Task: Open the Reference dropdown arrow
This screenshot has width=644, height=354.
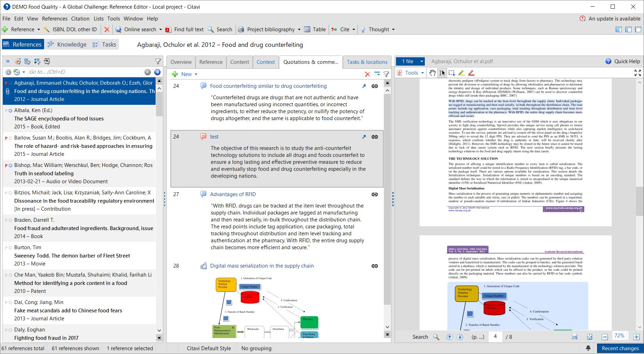Action: (x=39, y=29)
